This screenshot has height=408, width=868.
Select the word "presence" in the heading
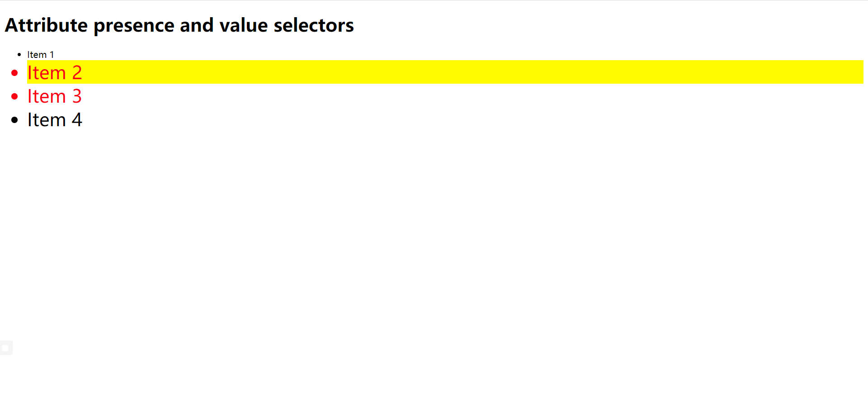(x=134, y=25)
